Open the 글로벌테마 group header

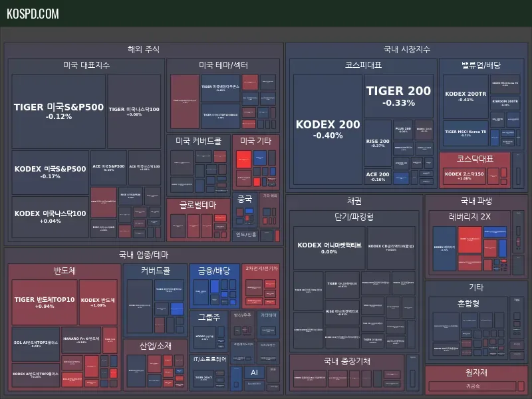point(198,205)
